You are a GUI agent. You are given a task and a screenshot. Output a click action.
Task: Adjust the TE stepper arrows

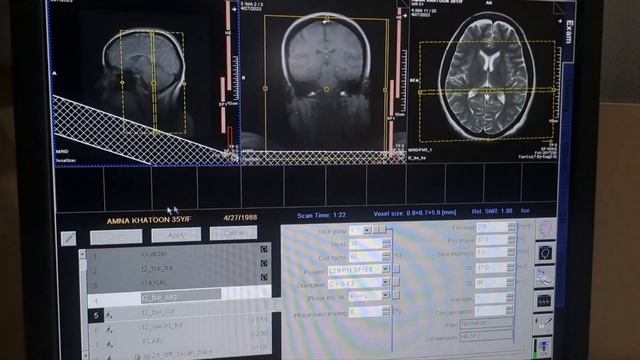[x=510, y=282]
